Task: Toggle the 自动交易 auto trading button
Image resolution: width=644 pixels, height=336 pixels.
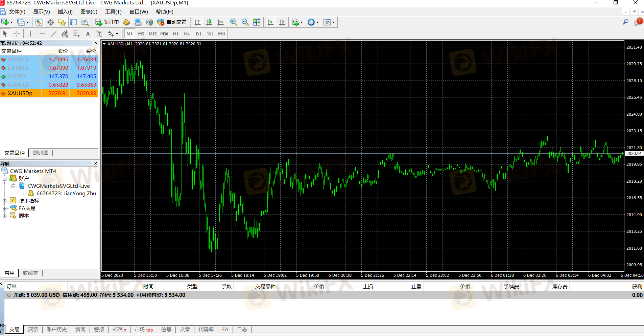Action: (172, 22)
